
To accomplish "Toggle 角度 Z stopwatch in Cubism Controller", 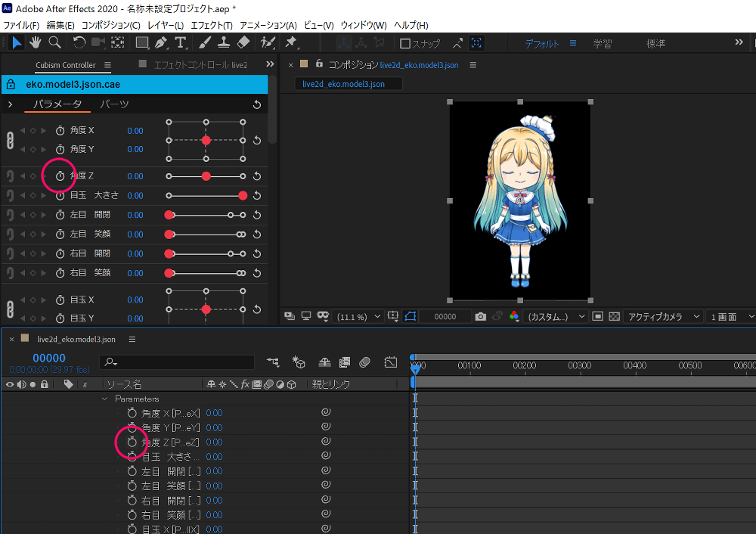I will click(x=60, y=176).
